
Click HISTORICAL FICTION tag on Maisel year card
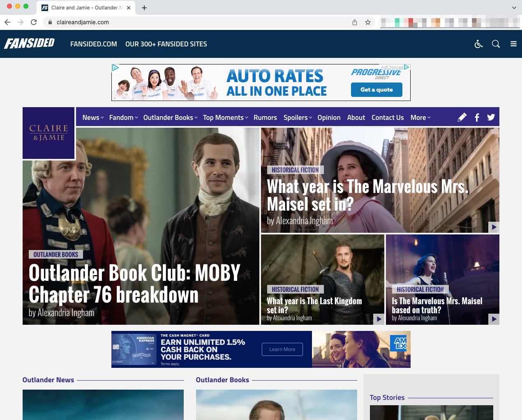295,170
